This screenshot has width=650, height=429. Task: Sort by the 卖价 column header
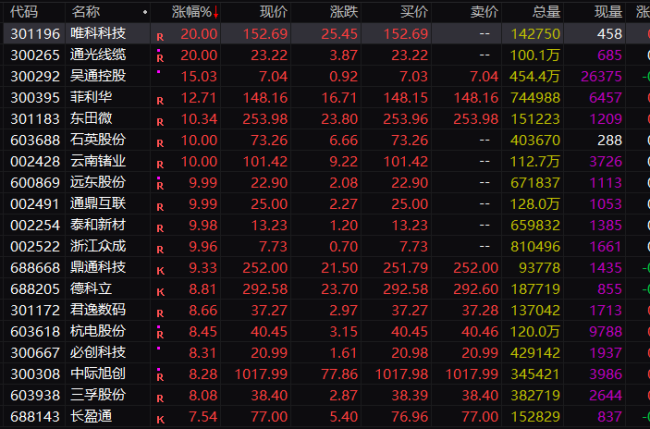coord(484,12)
